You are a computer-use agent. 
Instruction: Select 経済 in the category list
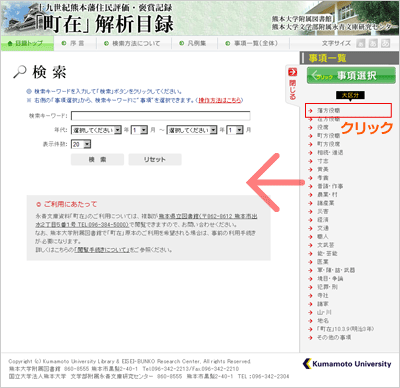pos(323,220)
